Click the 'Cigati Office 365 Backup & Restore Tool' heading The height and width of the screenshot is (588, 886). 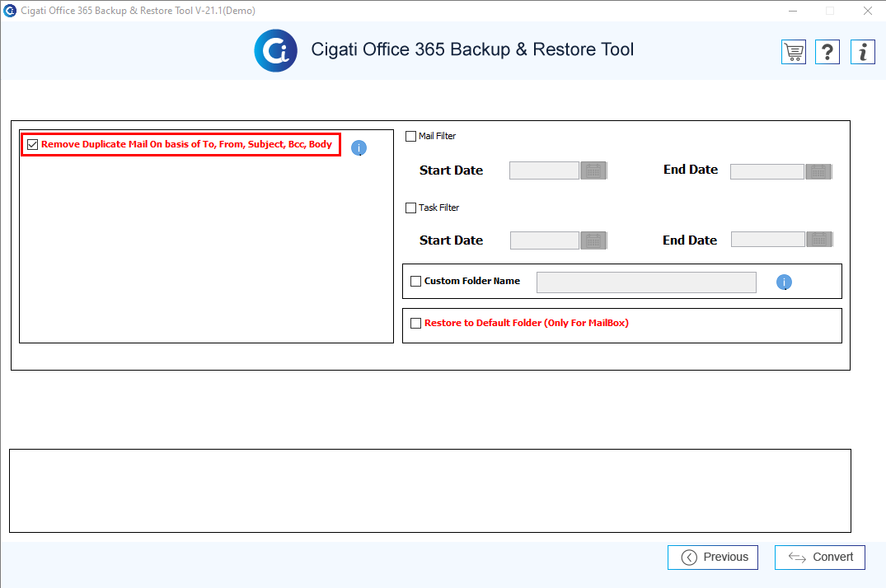472,49
